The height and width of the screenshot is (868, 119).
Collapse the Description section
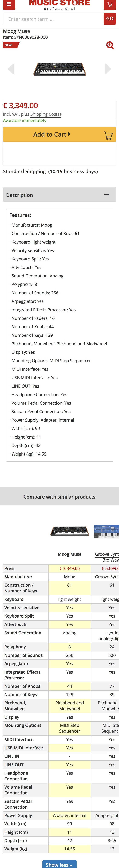pos(106,194)
